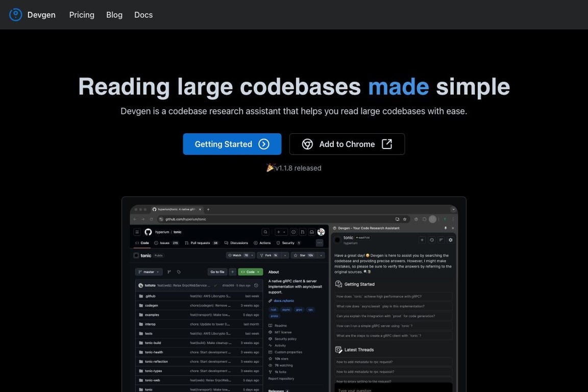Open the master branch dropdown

pyautogui.click(x=149, y=272)
